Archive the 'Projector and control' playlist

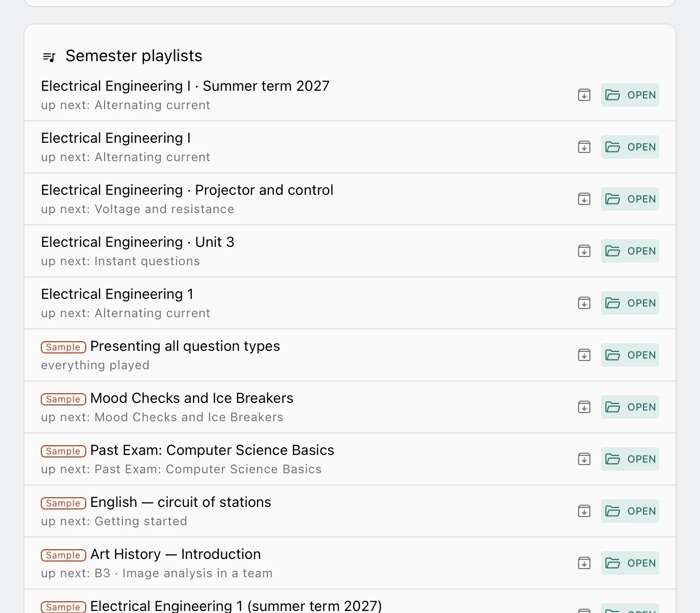click(x=584, y=199)
